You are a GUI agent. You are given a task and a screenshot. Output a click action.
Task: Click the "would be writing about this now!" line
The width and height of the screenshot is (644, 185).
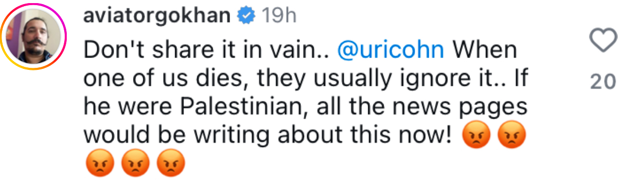[268, 136]
